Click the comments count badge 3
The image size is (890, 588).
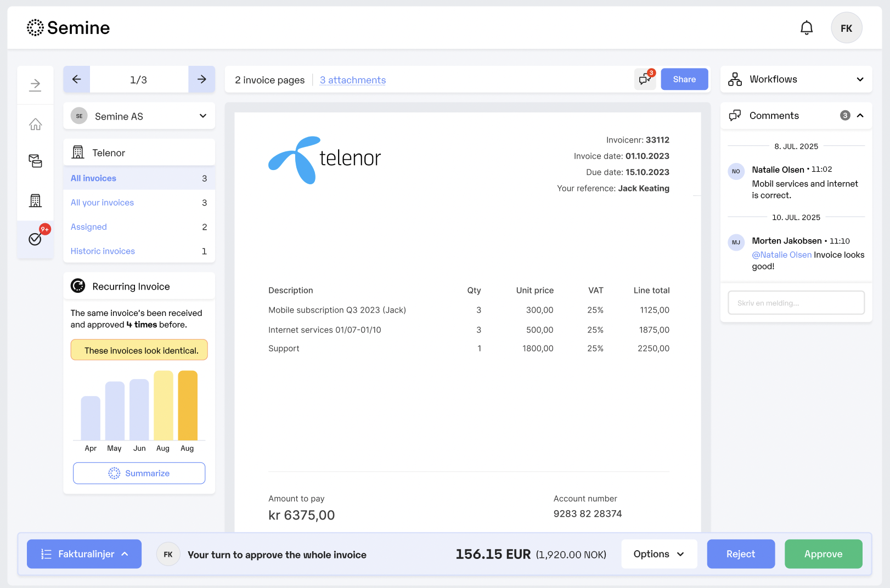(x=845, y=116)
